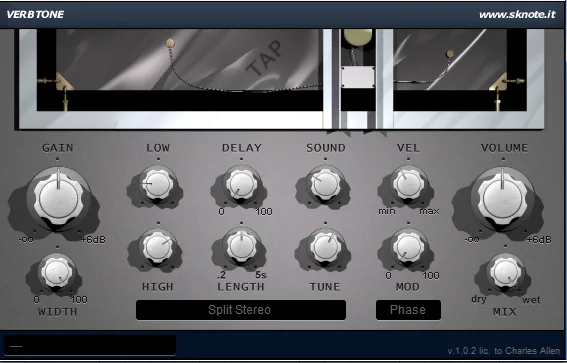The width and height of the screenshot is (567, 363).
Task: Click the +6dB label under GAIN
Action: coord(93,240)
